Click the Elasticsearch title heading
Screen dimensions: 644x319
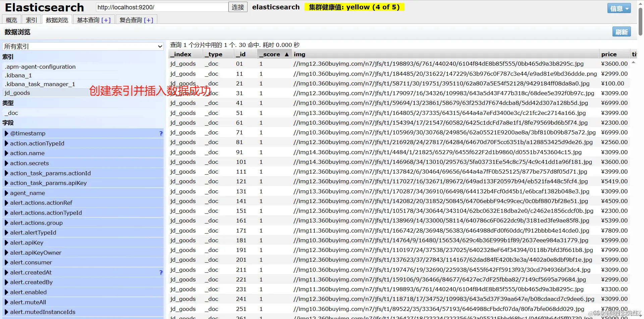tap(45, 7)
